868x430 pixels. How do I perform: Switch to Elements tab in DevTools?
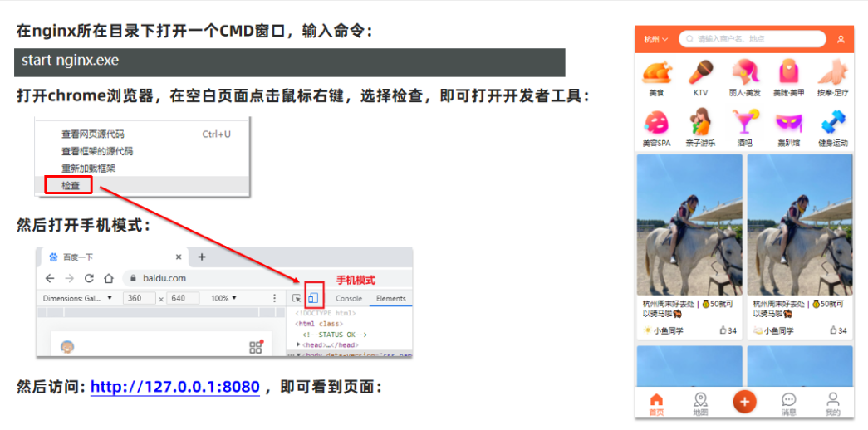391,298
